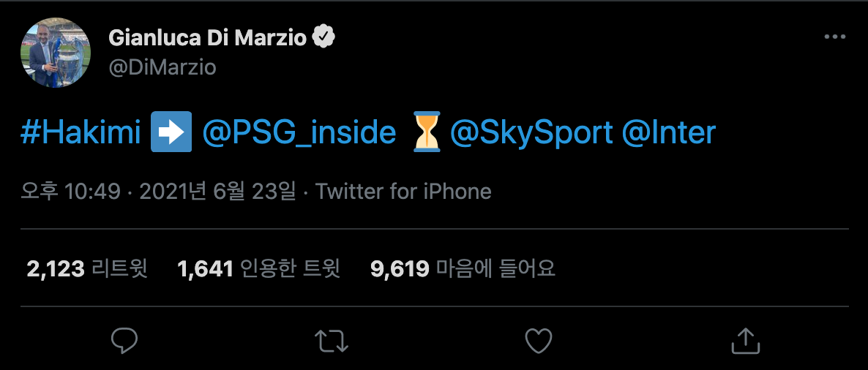The height and width of the screenshot is (370, 868).
Task: View the 2,123 retweets list
Action: pyautogui.click(x=87, y=268)
